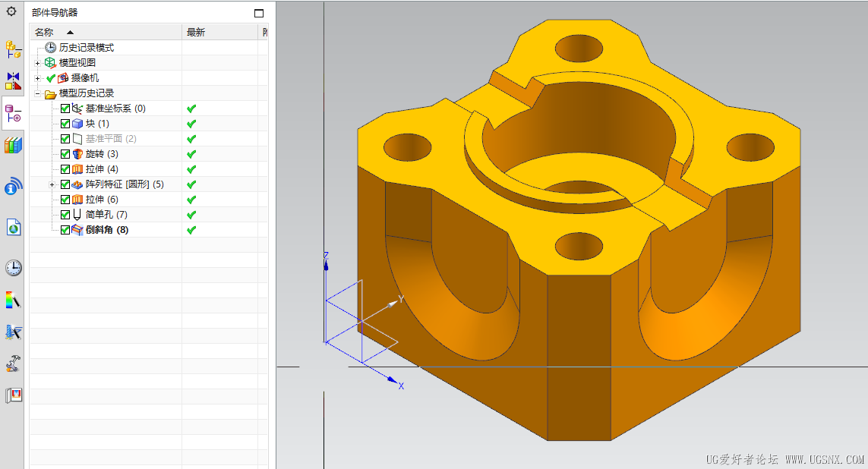868x469 pixels.
Task: Click the 拉伸 (6) extrude icon
Action: pyautogui.click(x=77, y=200)
